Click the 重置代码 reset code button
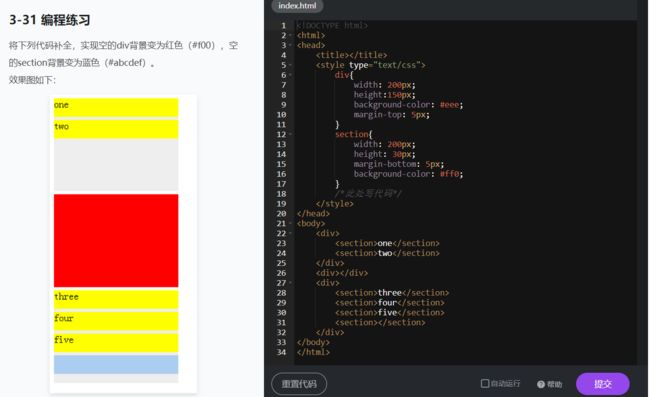 coord(299,384)
